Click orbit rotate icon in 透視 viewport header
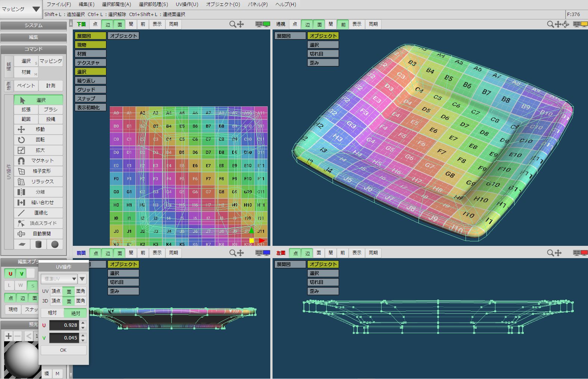This screenshot has width=588, height=379. 566,24
